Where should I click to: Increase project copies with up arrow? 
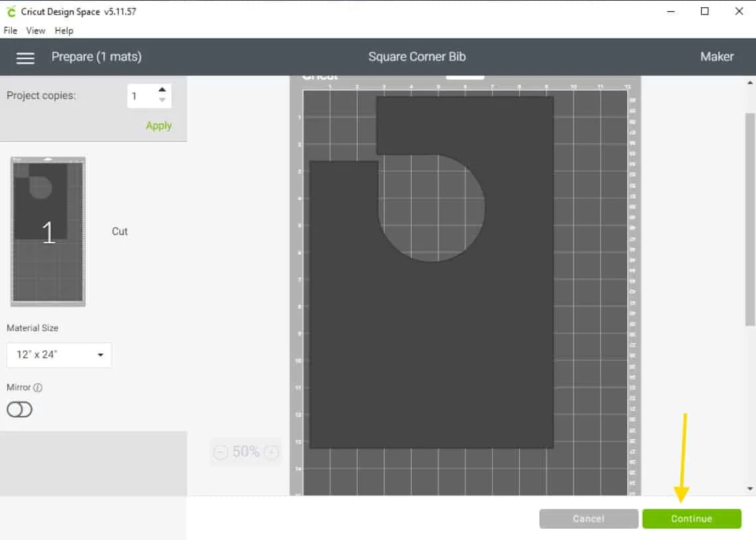click(x=162, y=89)
